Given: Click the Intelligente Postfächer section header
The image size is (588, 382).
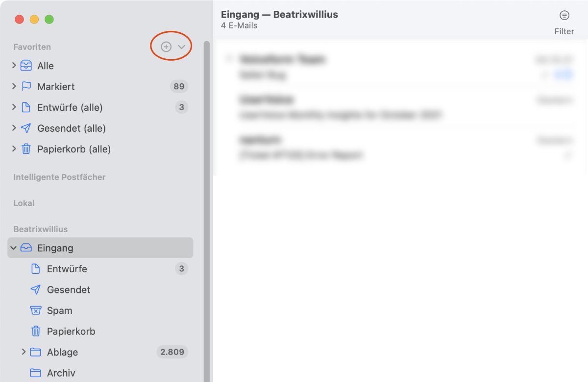Looking at the screenshot, I should pos(59,177).
